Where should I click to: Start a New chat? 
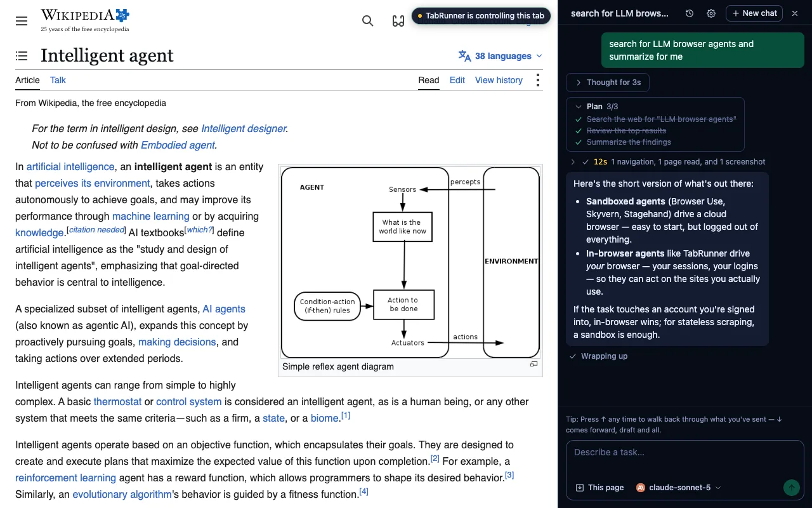click(754, 13)
